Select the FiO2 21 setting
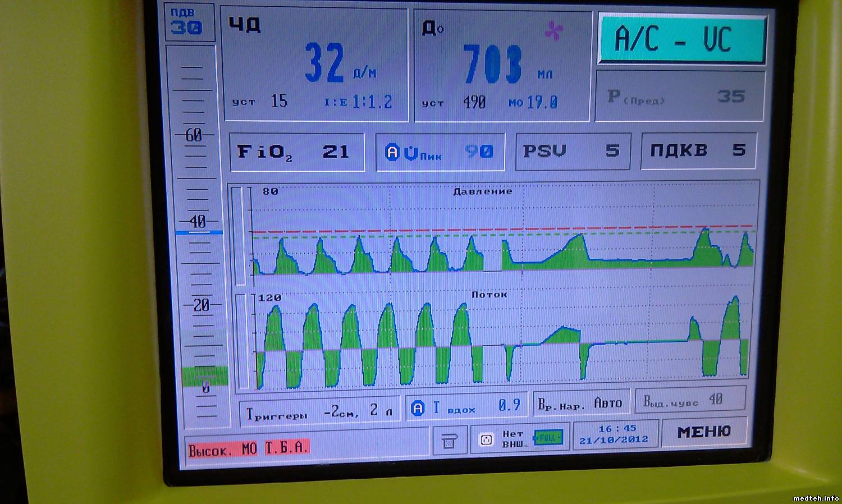The width and height of the screenshot is (842, 504). click(296, 152)
